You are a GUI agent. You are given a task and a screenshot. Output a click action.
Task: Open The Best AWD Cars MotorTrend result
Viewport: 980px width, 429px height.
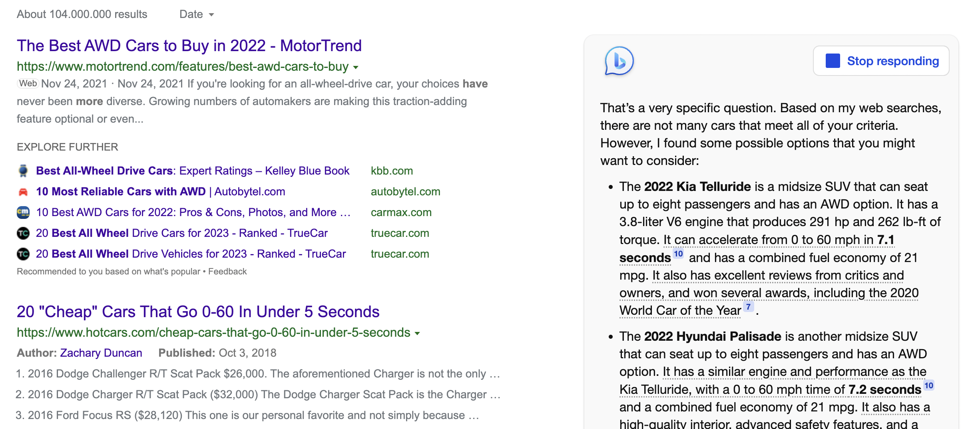tap(189, 46)
